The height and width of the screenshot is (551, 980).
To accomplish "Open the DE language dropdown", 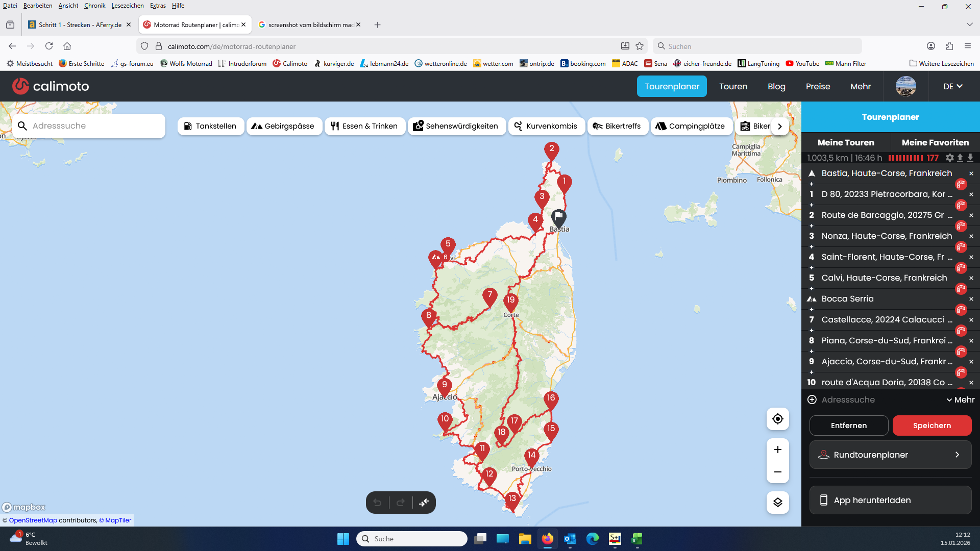I will pyautogui.click(x=952, y=86).
